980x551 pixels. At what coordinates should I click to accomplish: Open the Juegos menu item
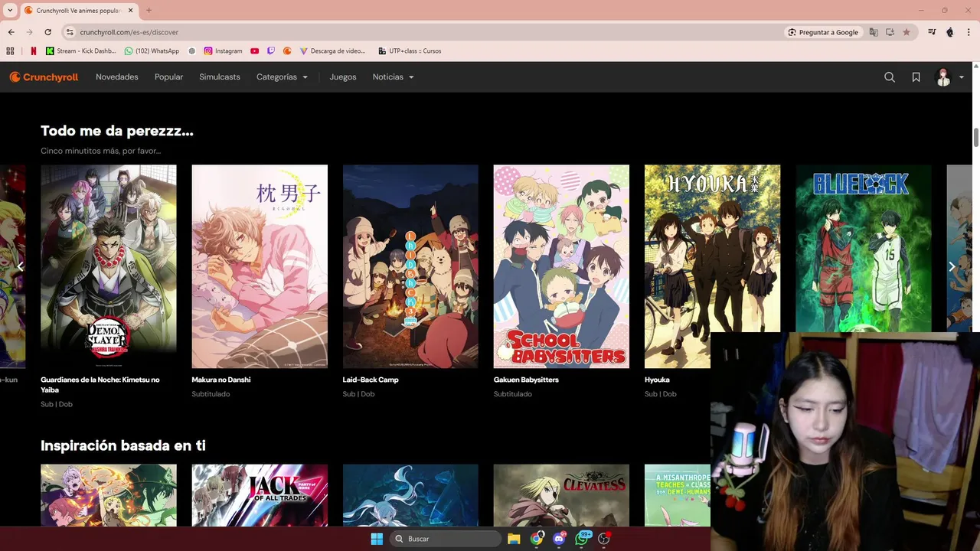(x=343, y=77)
